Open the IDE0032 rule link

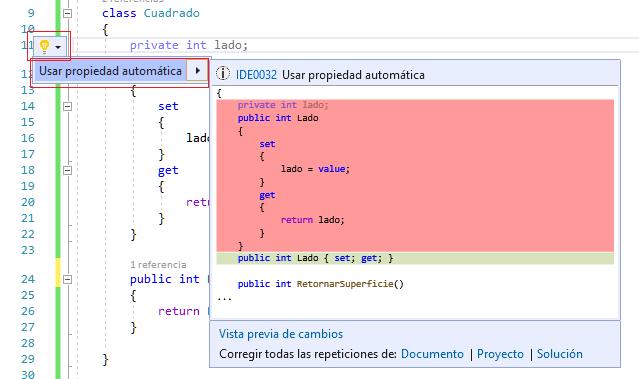[256, 75]
